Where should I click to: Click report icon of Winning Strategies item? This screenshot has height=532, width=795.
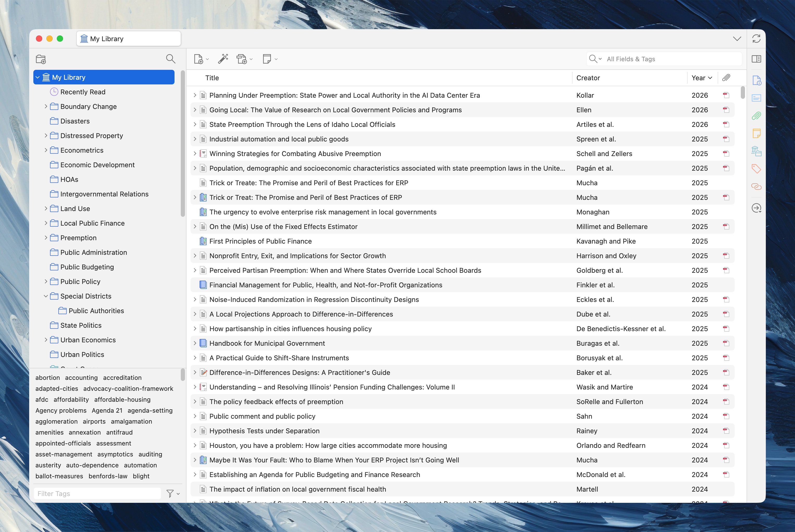click(x=203, y=154)
